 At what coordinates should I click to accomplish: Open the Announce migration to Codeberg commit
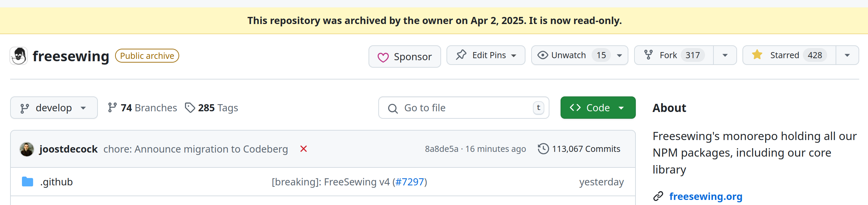196,149
